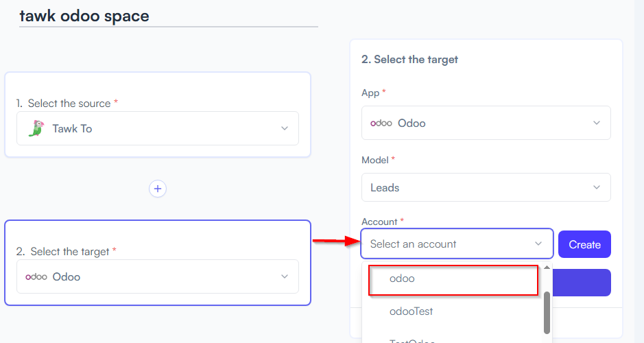This screenshot has width=644, height=343.
Task: Select the Tawk To source field
Action: point(158,128)
